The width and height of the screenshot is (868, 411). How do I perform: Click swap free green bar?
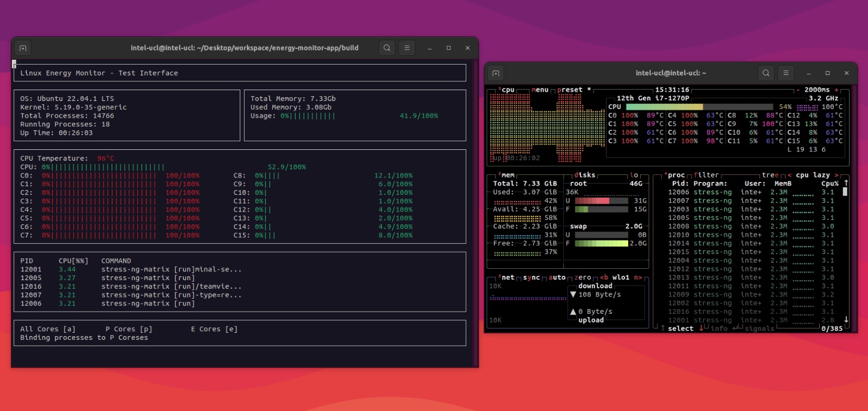[602, 243]
